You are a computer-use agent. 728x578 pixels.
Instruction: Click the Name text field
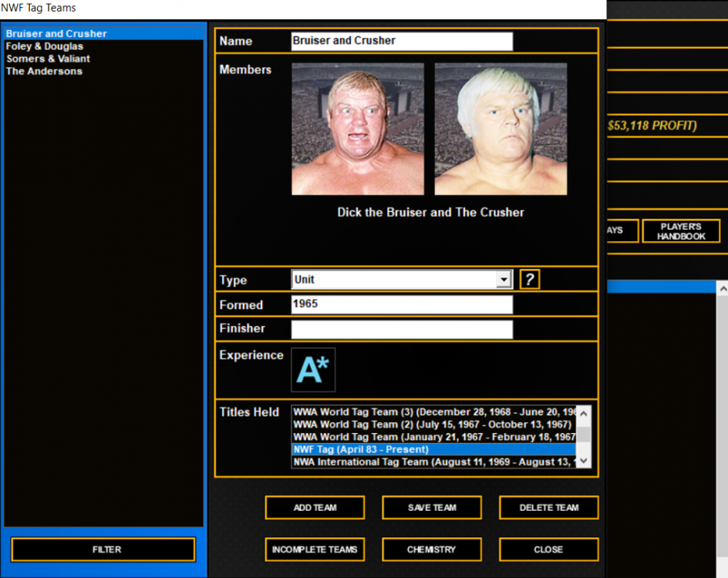tap(401, 41)
